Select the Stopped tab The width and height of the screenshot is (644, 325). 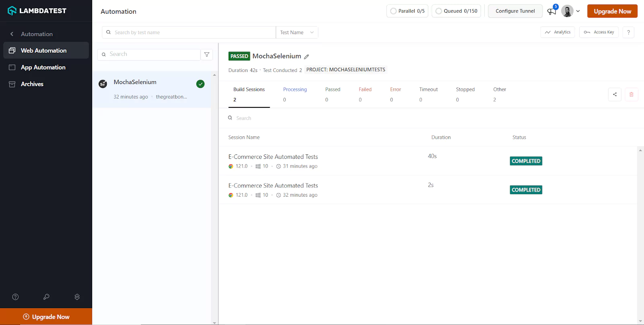click(465, 95)
